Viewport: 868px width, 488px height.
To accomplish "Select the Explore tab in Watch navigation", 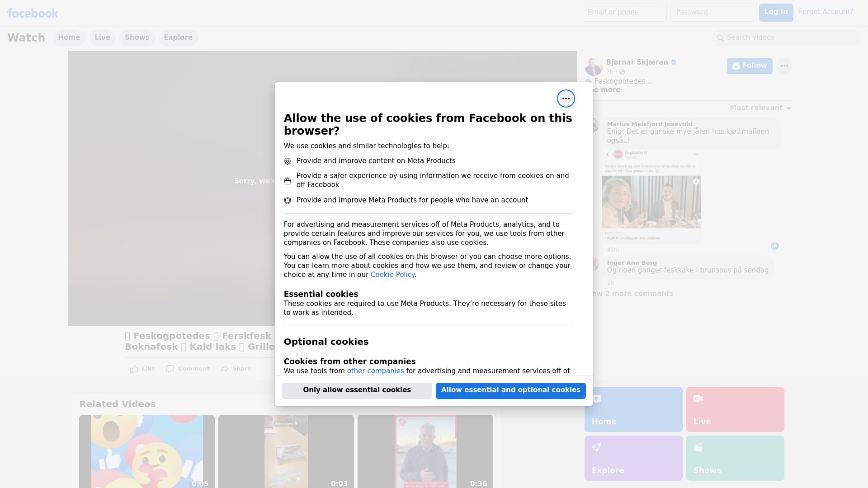I will point(178,38).
